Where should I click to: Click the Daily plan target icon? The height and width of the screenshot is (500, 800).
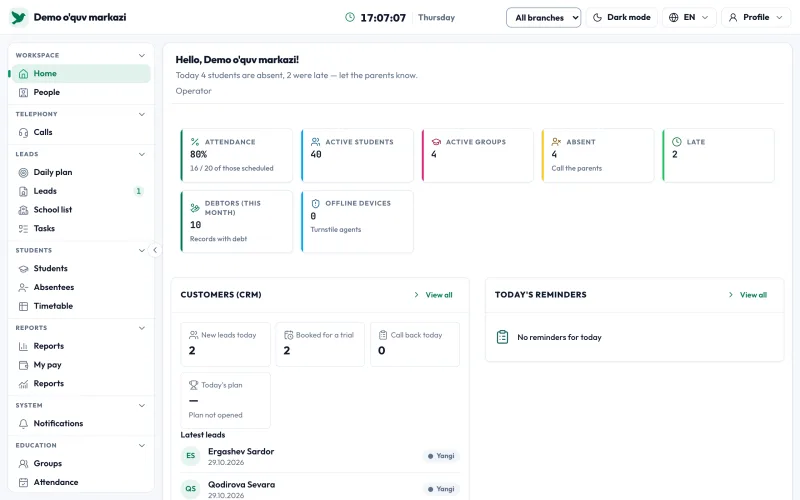[23, 172]
